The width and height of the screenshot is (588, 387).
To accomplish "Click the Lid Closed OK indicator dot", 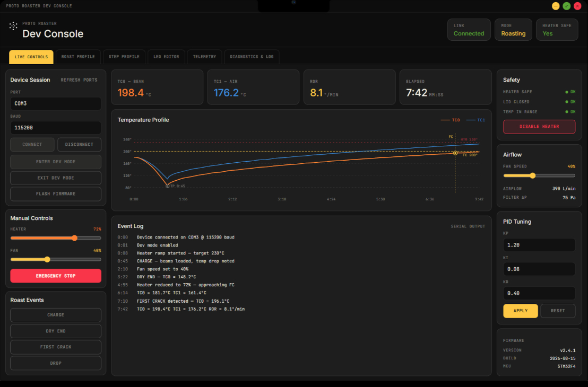I will (x=567, y=102).
